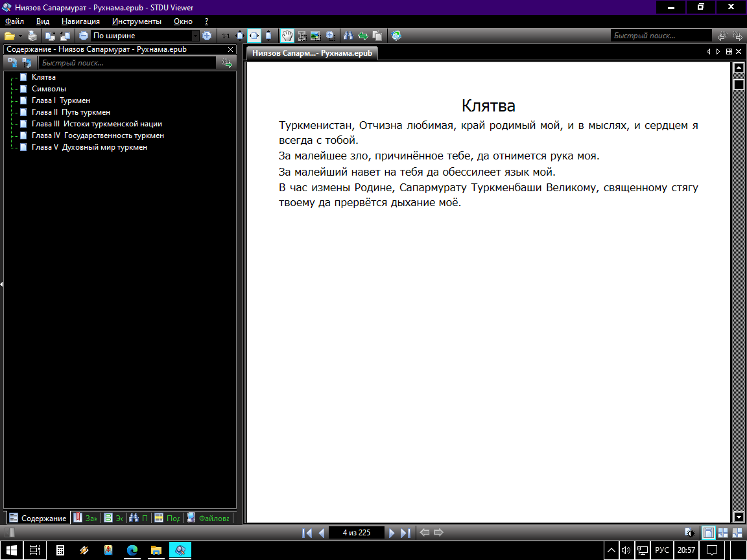Go to the next page
The image size is (747, 560).
[392, 533]
